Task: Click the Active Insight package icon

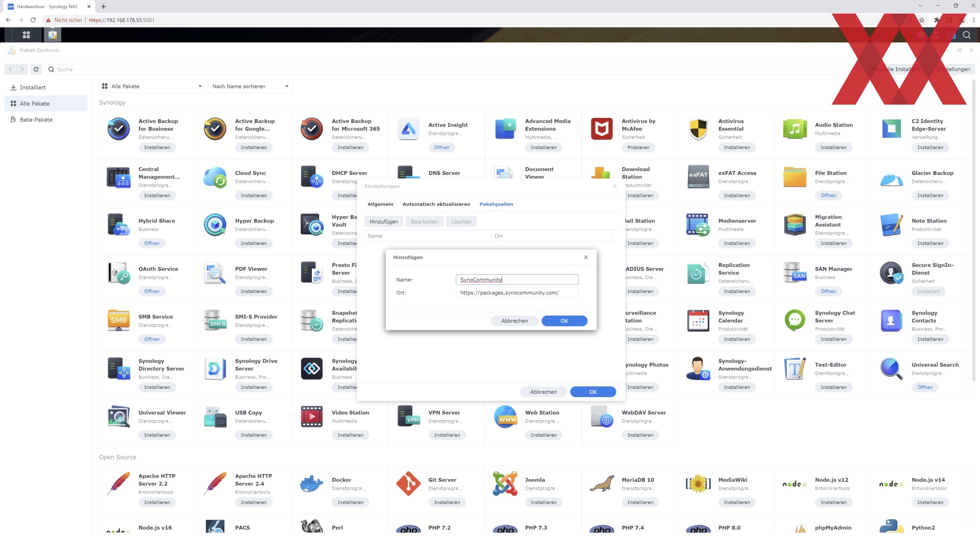Action: pyautogui.click(x=408, y=129)
